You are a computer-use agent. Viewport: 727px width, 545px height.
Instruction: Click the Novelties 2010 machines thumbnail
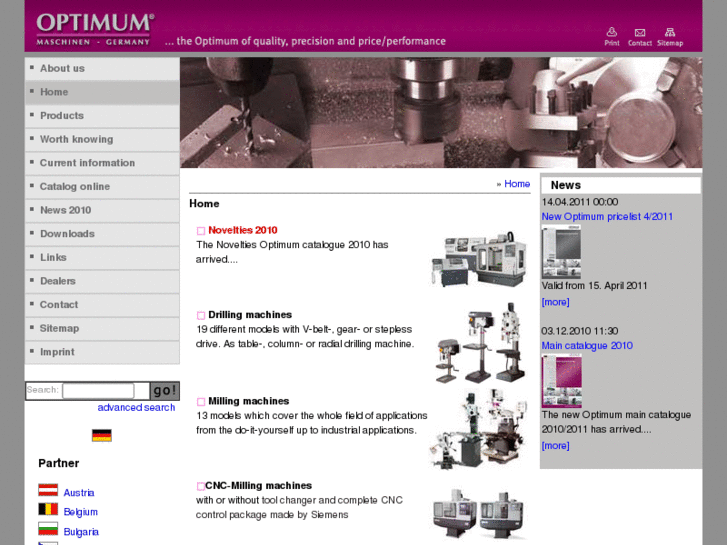coord(479,259)
